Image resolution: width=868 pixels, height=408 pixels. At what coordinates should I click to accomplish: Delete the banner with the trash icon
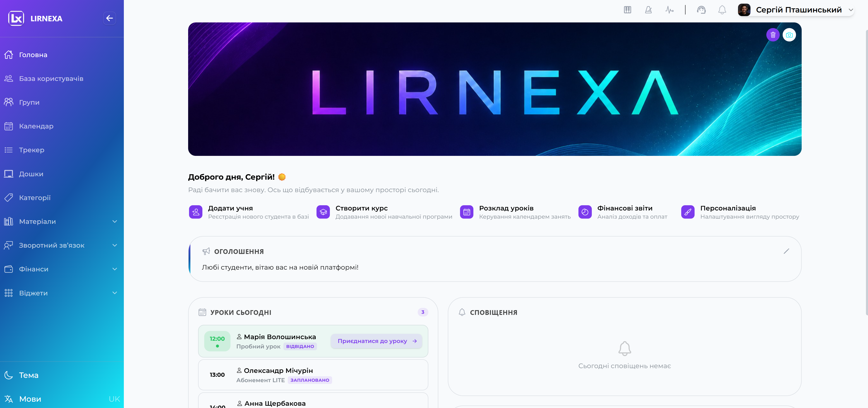coord(773,35)
